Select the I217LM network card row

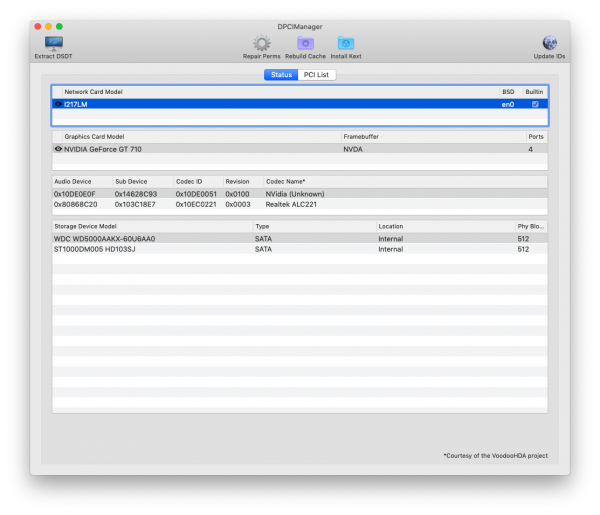[300, 104]
